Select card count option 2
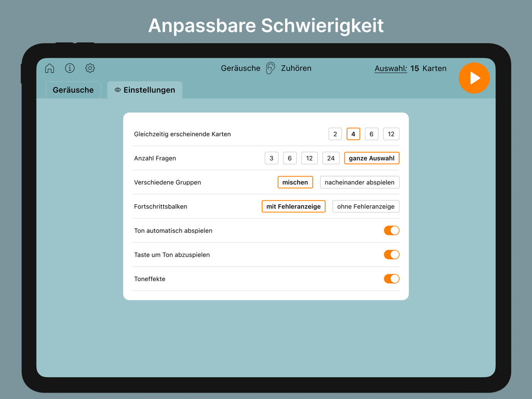This screenshot has width=532, height=399. (x=335, y=134)
